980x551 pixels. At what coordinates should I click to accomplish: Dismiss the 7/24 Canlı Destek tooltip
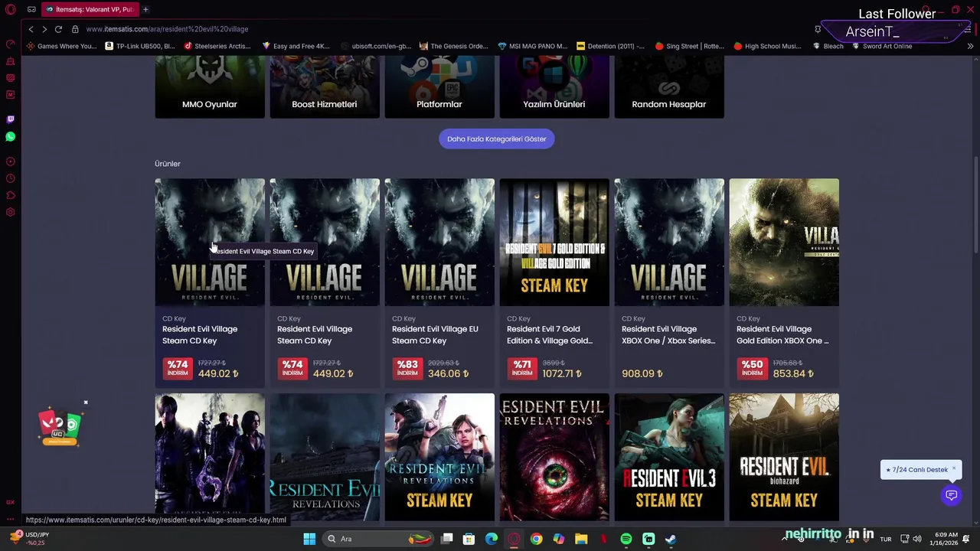point(953,468)
